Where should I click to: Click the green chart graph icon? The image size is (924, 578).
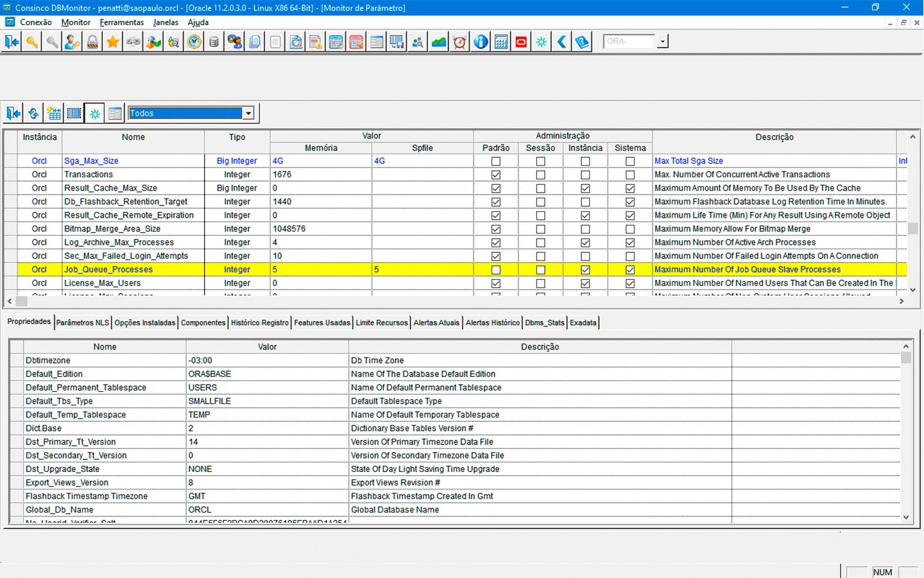pos(439,42)
